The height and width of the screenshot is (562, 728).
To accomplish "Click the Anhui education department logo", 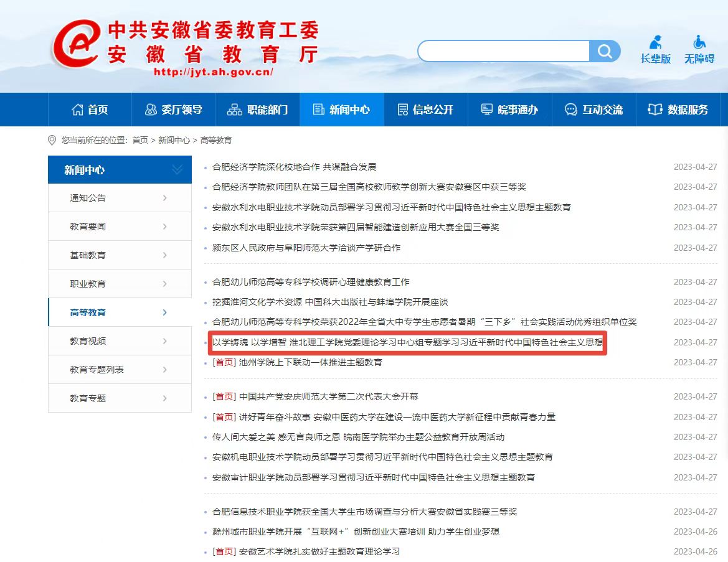I will tap(76, 44).
